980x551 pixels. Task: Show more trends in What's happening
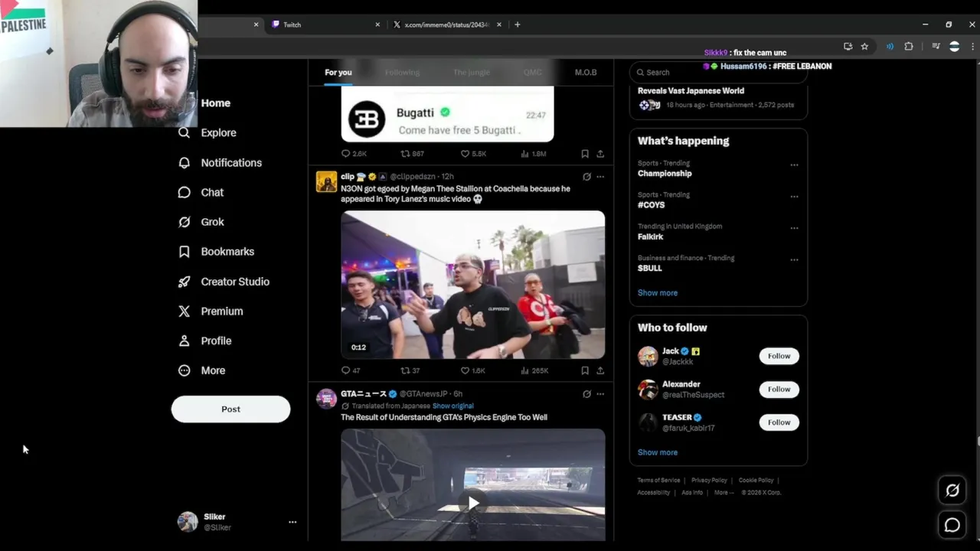(657, 293)
